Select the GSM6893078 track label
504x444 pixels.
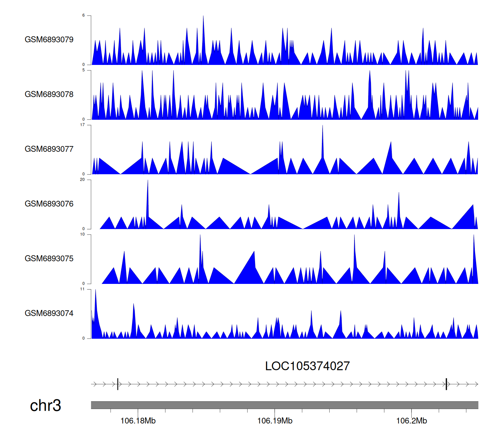coord(49,95)
